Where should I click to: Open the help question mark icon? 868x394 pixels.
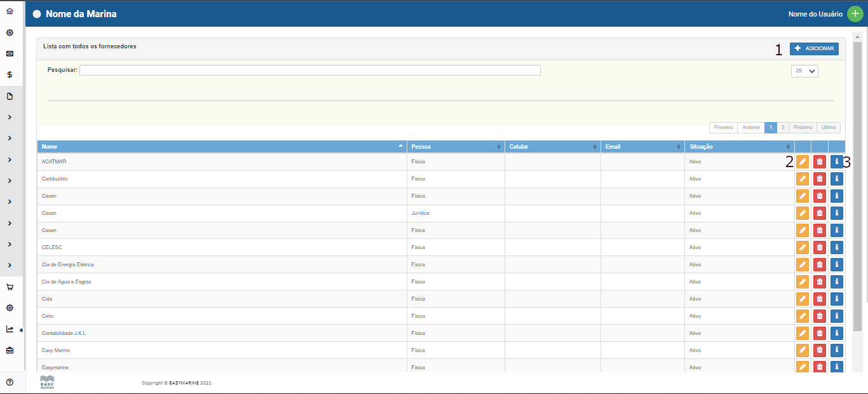click(x=10, y=382)
